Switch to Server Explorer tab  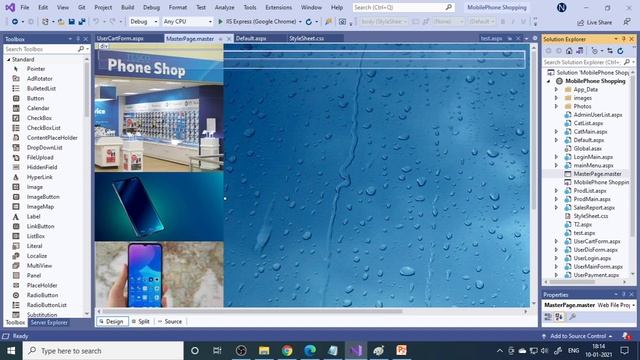click(x=49, y=322)
